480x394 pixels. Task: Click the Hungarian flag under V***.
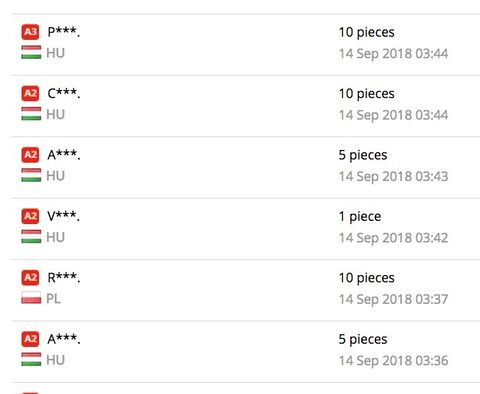[x=31, y=236]
